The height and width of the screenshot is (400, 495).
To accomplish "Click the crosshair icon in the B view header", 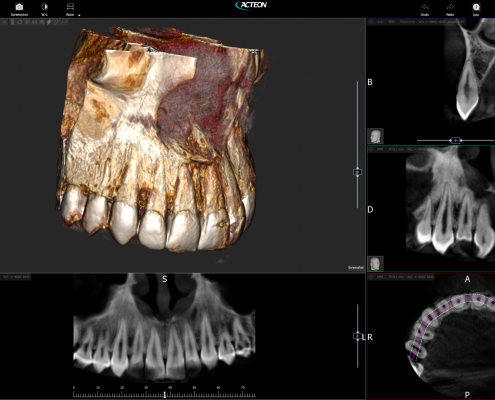I will click(x=371, y=22).
